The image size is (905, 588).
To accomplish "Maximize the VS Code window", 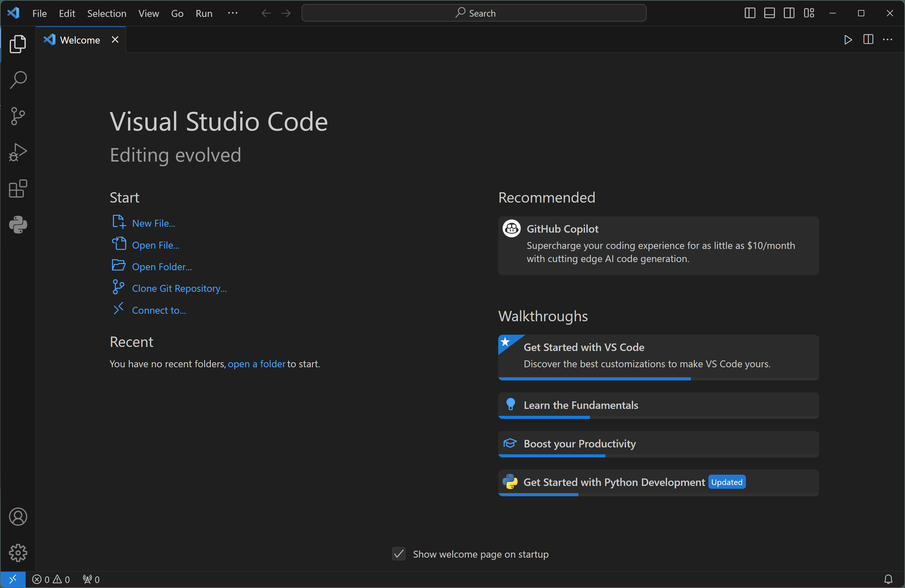I will [x=861, y=13].
